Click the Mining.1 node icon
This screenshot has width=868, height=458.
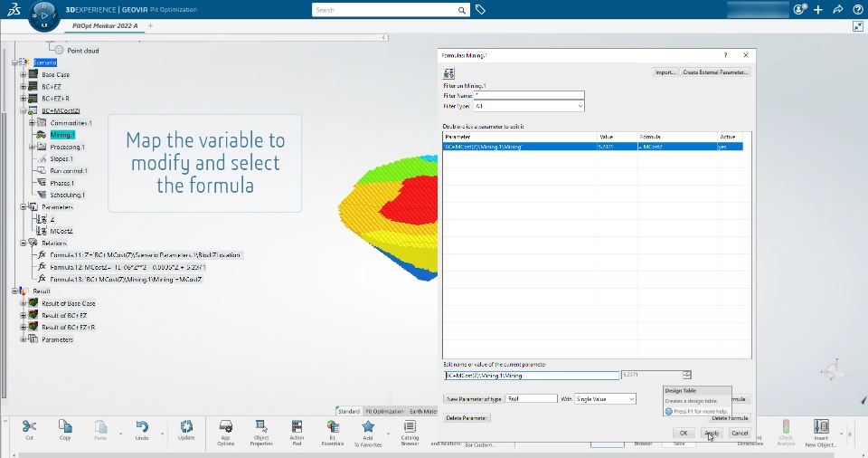42,135
